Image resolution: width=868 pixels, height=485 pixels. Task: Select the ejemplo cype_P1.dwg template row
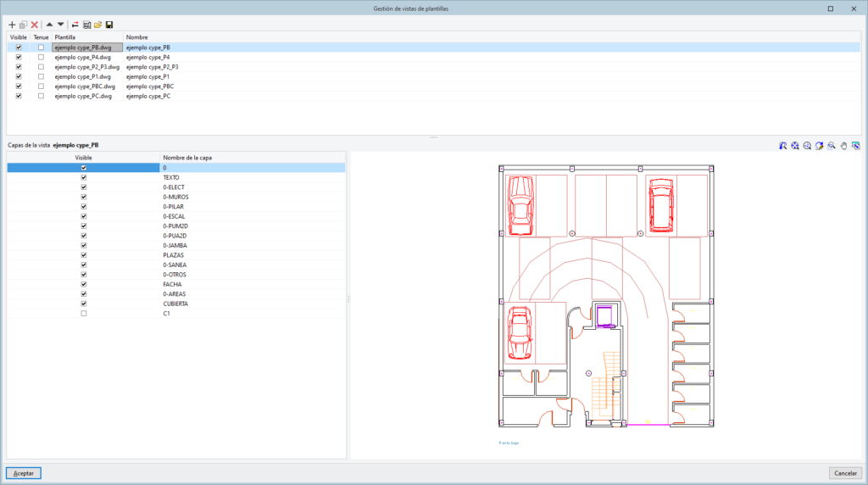pos(82,76)
